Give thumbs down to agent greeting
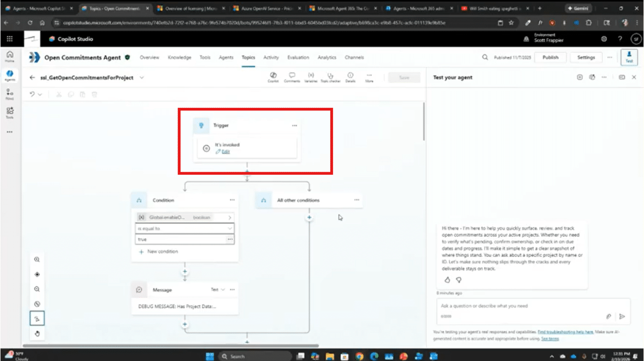The width and height of the screenshot is (644, 361). coord(458,280)
